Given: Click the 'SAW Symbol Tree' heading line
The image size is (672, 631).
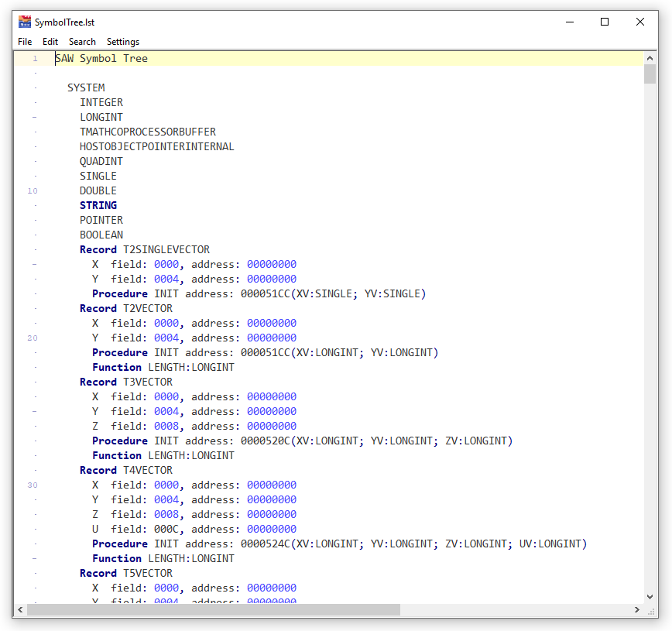Looking at the screenshot, I should click(101, 58).
